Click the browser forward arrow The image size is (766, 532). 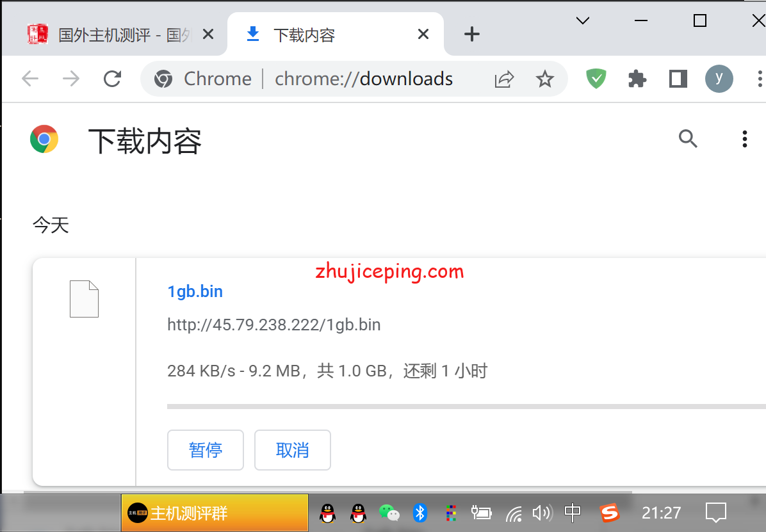(71, 79)
